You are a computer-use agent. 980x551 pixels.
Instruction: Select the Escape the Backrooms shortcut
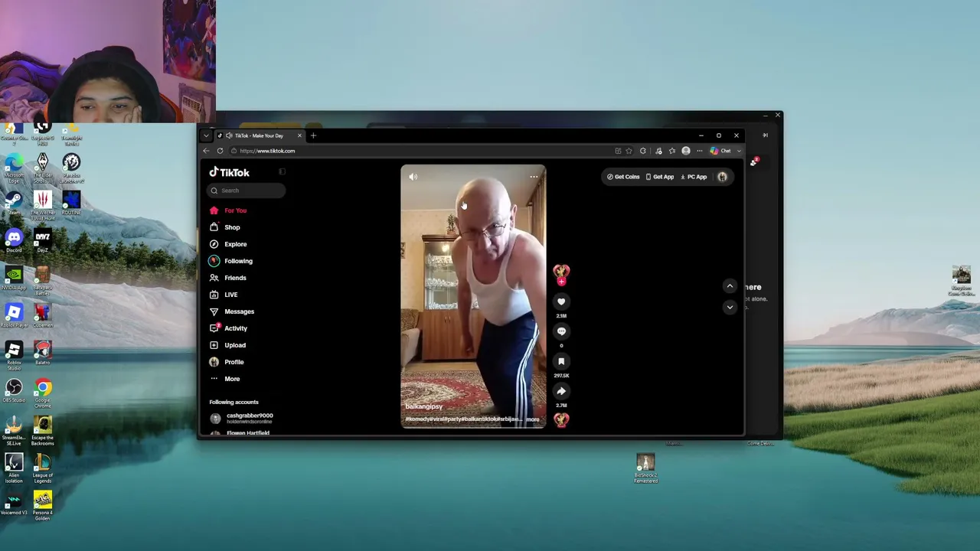[x=43, y=431]
